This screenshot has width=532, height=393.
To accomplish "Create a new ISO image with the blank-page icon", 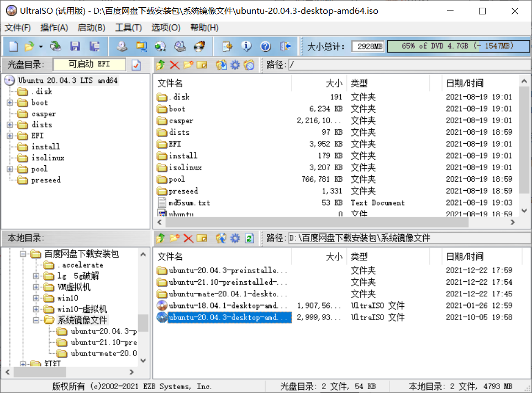I will [13, 46].
